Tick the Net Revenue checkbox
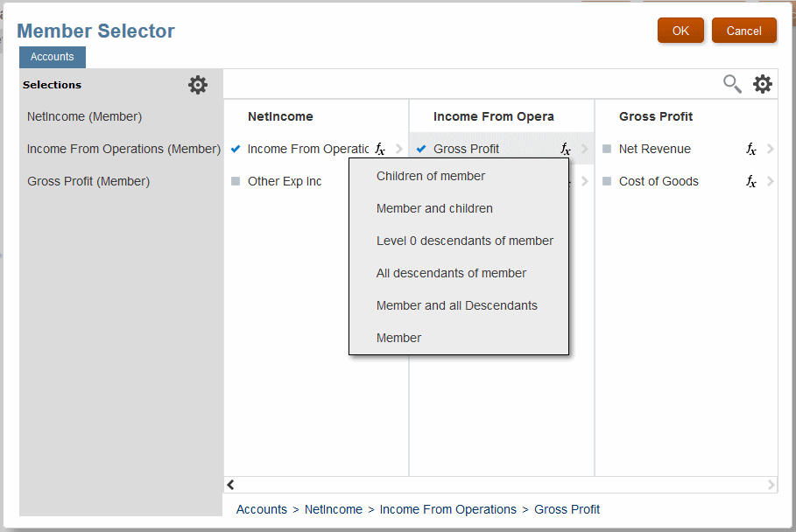Image resolution: width=796 pixels, height=532 pixels. pos(607,149)
